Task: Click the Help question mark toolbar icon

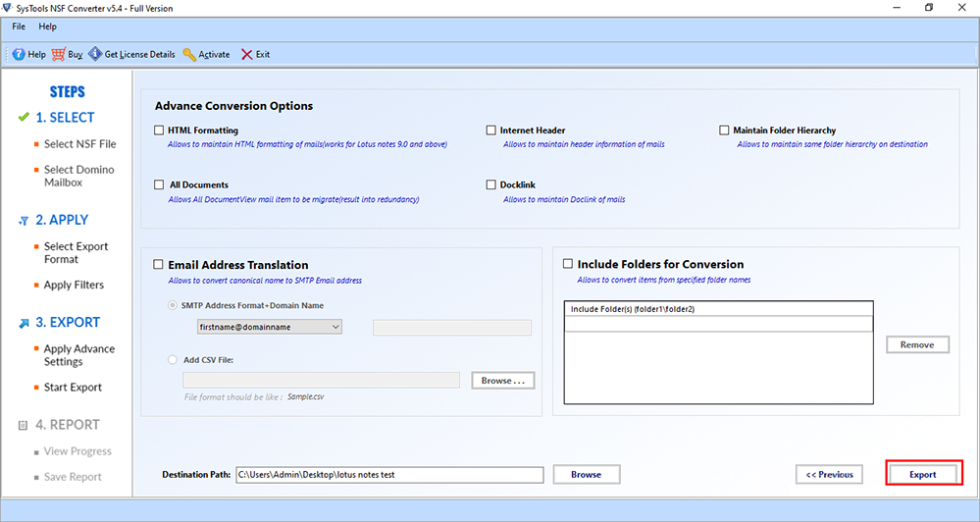Action: 19,55
